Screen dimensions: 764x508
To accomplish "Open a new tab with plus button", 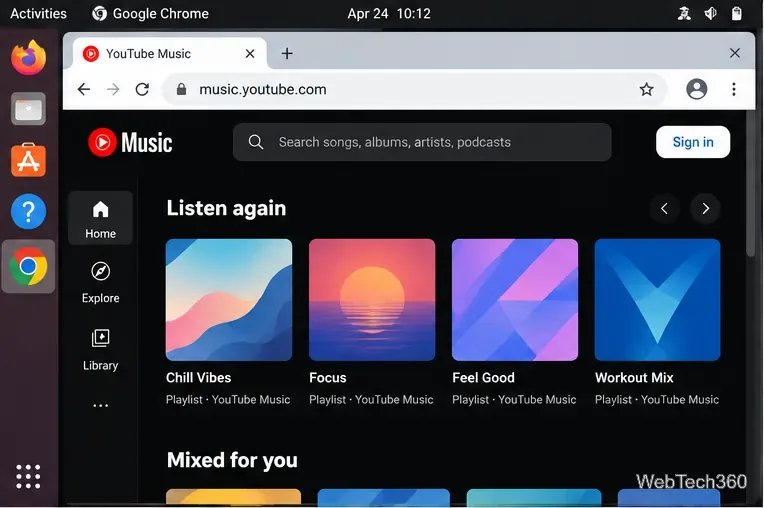I will click(287, 53).
